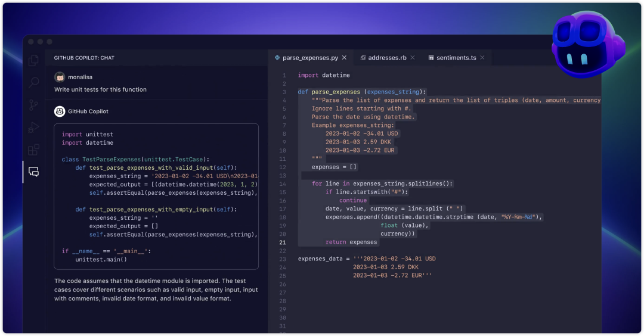The width and height of the screenshot is (644, 336).
Task: Open Source Control branch icon
Action: click(x=33, y=105)
